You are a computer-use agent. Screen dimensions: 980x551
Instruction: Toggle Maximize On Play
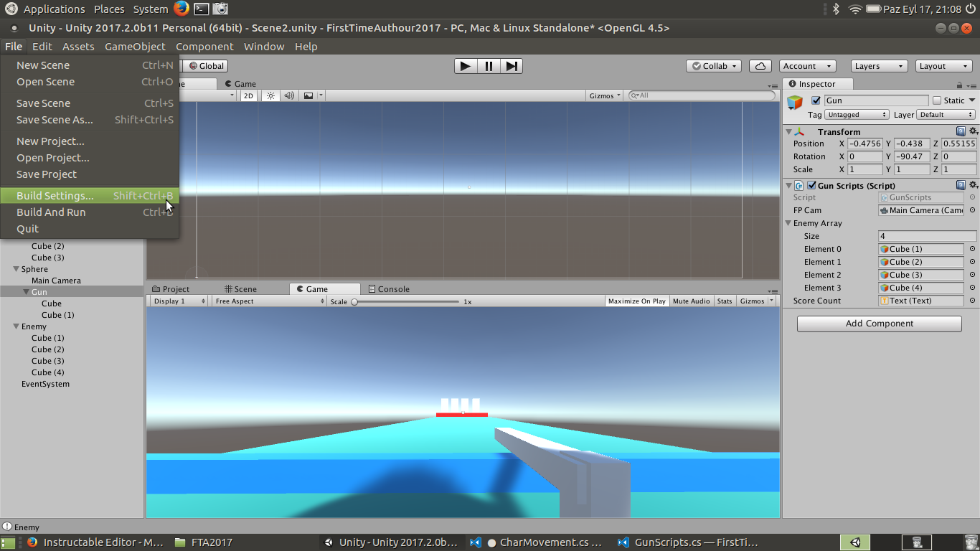pos(637,301)
